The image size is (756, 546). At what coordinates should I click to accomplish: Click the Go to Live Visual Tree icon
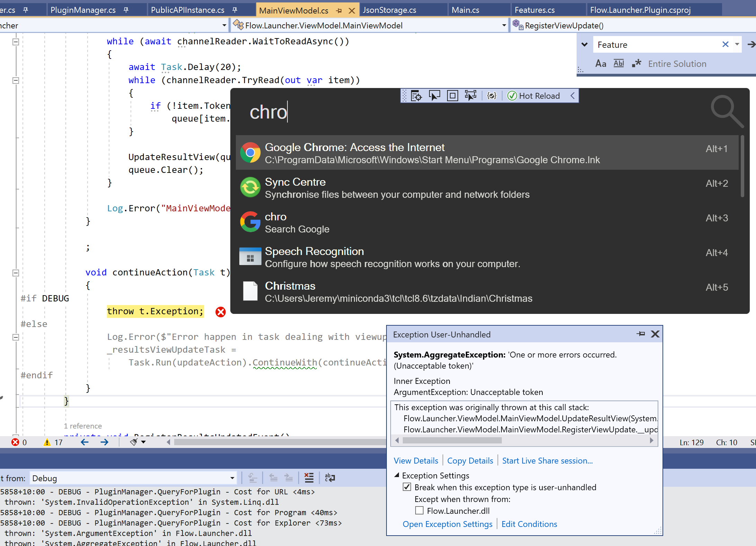coord(416,96)
